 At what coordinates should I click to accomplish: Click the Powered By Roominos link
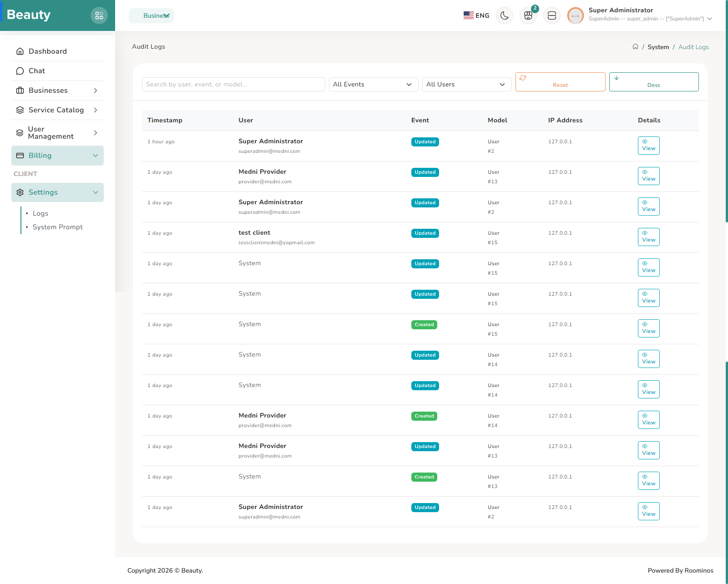point(680,570)
